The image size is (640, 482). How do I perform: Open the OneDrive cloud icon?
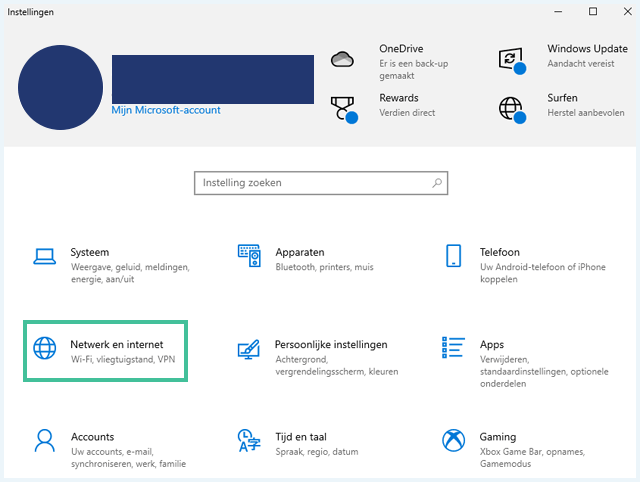pos(342,60)
